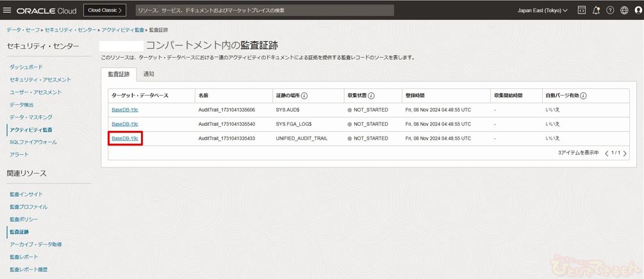Screen dimensions: 644x279
Task: Select the 監査証跡 tab
Action: [x=119, y=74]
